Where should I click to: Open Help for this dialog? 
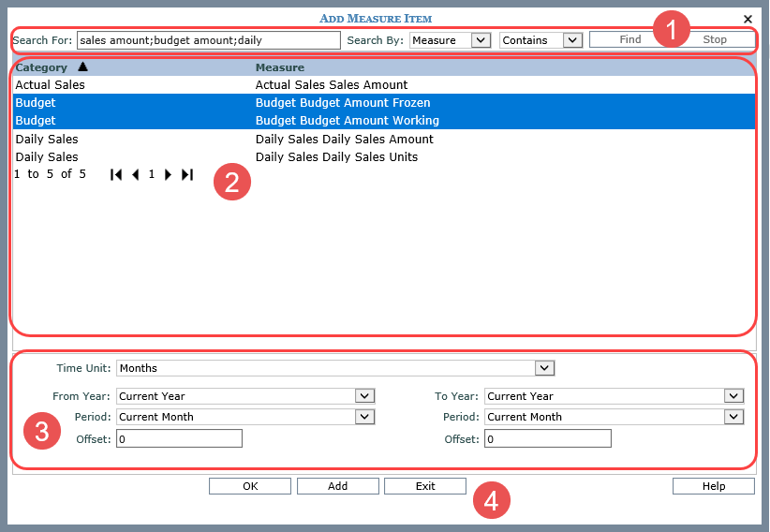(x=712, y=486)
